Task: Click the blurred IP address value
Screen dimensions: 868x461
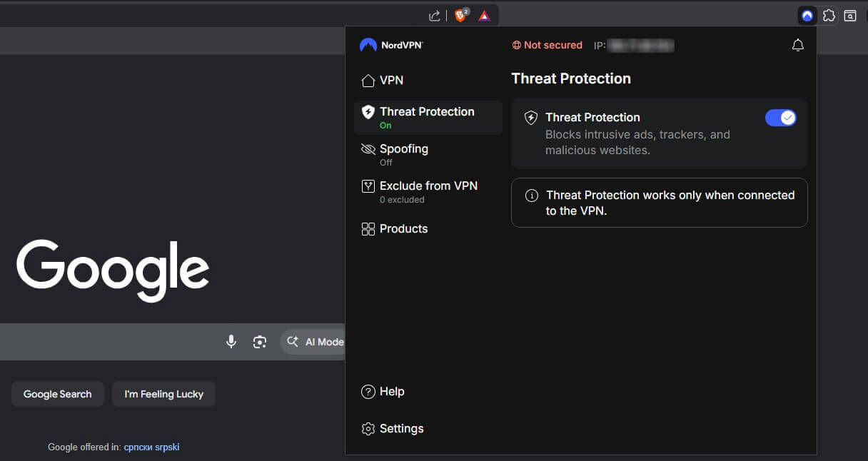Action: (640, 46)
